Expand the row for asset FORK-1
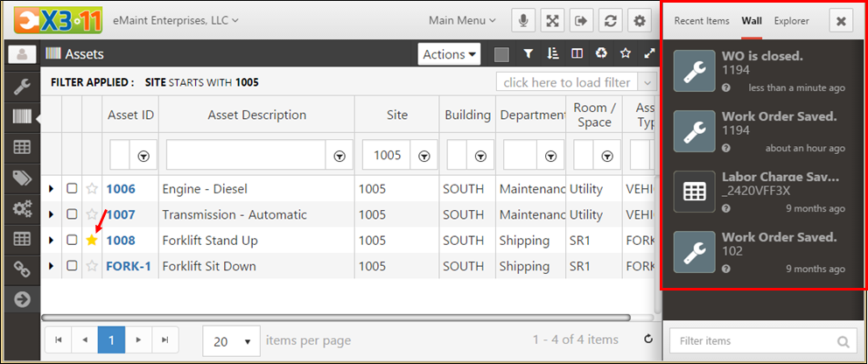The image size is (868, 364). (52, 266)
